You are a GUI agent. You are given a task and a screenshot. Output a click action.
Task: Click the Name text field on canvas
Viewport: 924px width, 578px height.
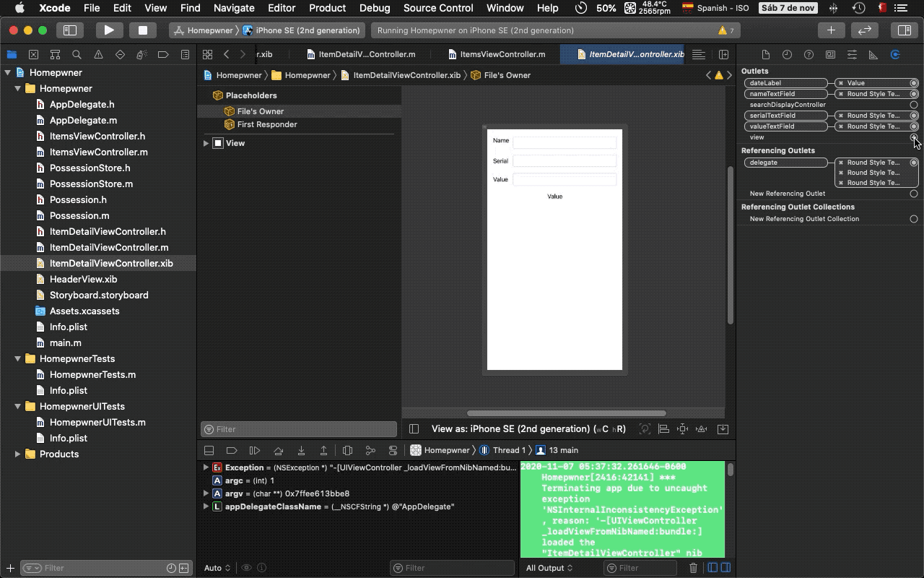click(565, 142)
